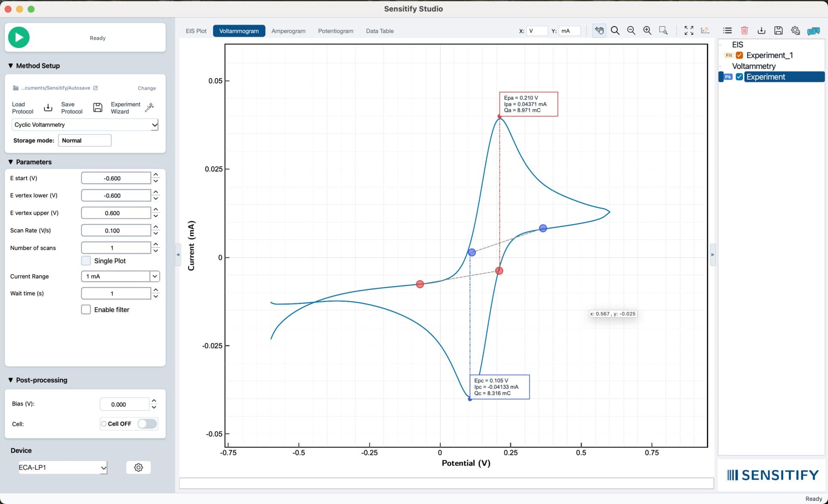Click the autosave folder icon
This screenshot has height=504, width=828.
click(16, 88)
